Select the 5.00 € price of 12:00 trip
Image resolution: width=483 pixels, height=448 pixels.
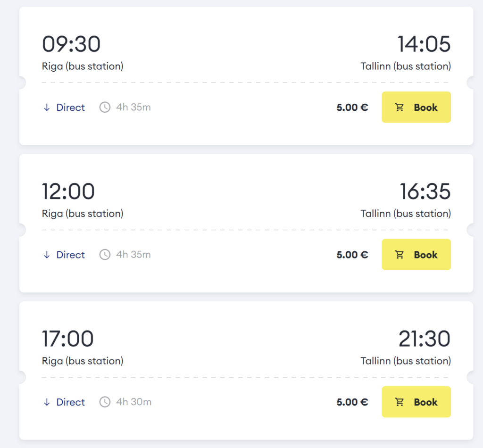(352, 255)
